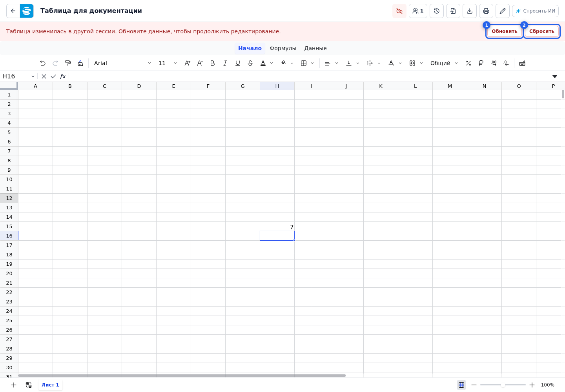Screen dimensions: 565x392
Task: Click the import file icon
Action: 453,11
